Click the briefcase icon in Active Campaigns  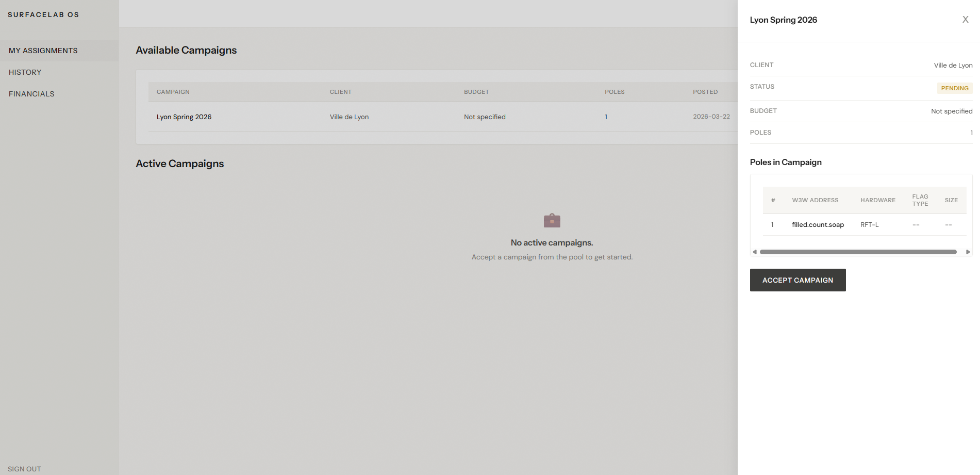pos(552,221)
